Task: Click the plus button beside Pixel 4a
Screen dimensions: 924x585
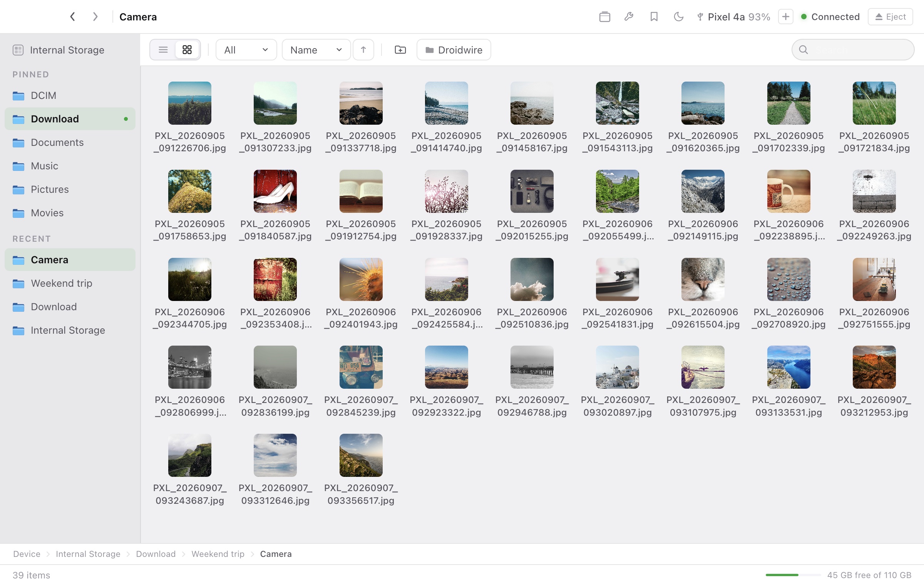Action: pos(785,17)
